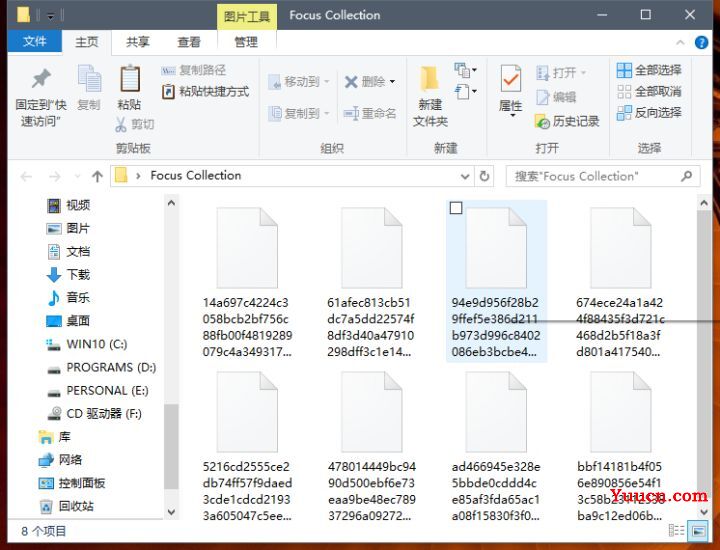Open Music (音乐) in navigation pane
Viewport: 720px width, 550px height.
69,297
